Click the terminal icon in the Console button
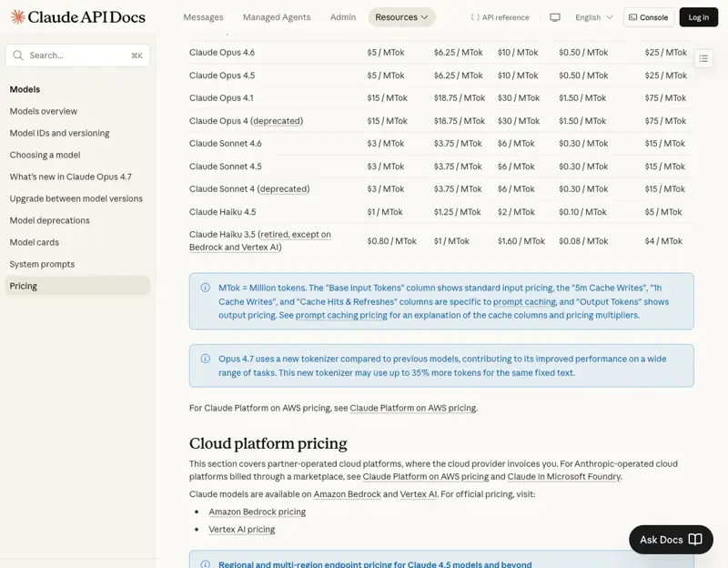This screenshot has height=568, width=728. pyautogui.click(x=632, y=17)
